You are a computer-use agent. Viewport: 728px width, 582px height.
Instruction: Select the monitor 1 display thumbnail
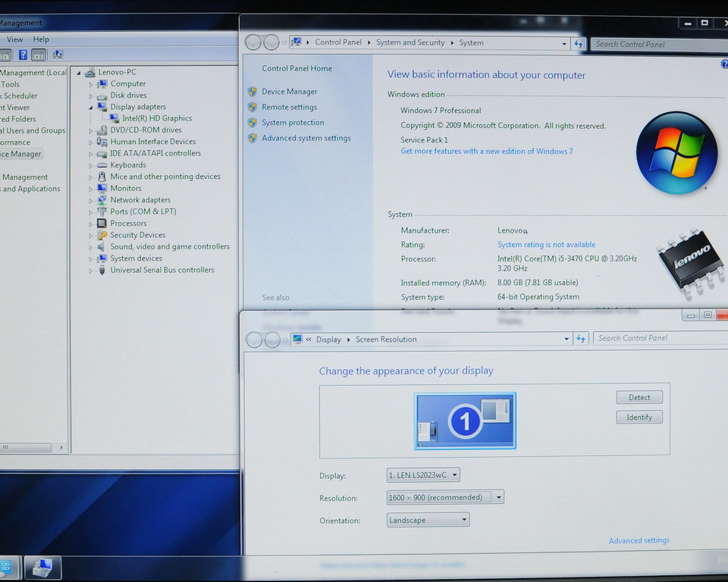[x=465, y=421]
